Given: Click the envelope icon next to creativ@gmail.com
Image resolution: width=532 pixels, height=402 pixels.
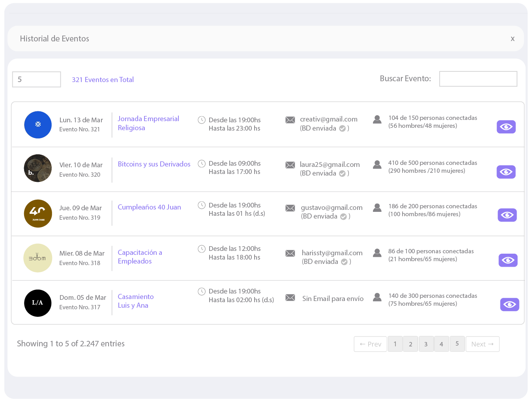Looking at the screenshot, I should [290, 120].
